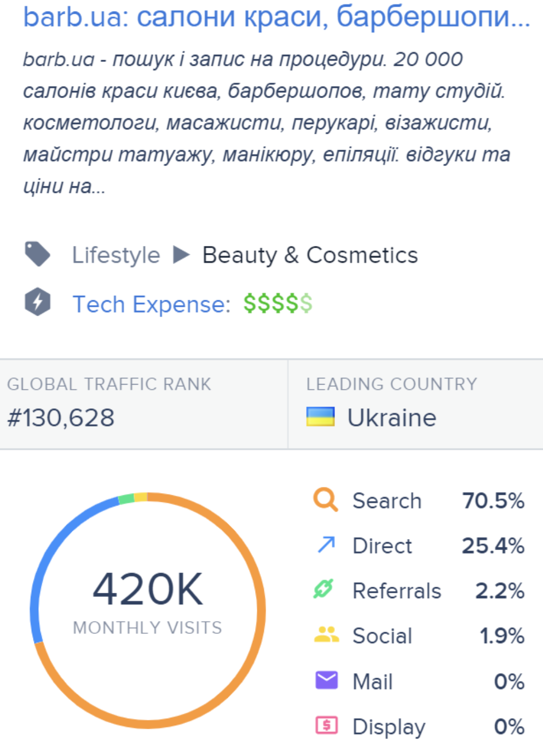
Task: Click the Search magnifier icon
Action: click(326, 500)
